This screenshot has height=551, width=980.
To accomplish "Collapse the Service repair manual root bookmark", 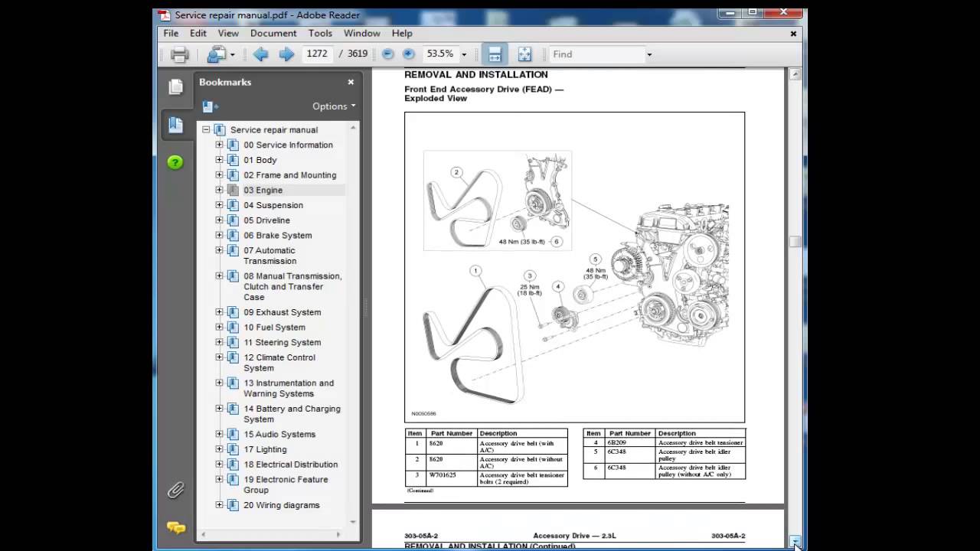I will click(x=206, y=130).
